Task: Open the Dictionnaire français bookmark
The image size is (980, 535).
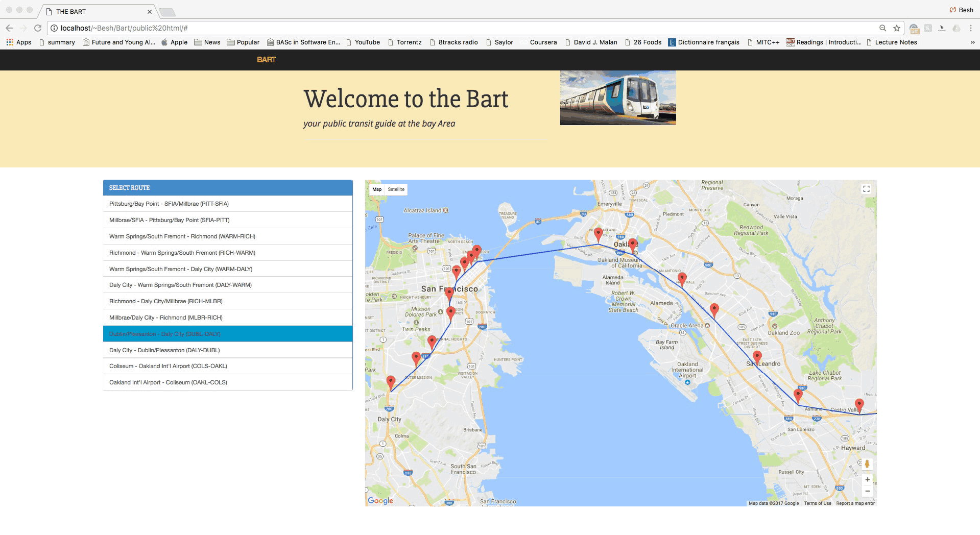Action: (x=704, y=42)
